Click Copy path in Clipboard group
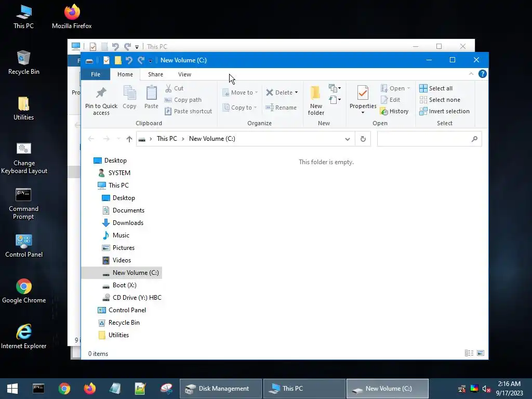Screen dimensions: 532x399 183,100
